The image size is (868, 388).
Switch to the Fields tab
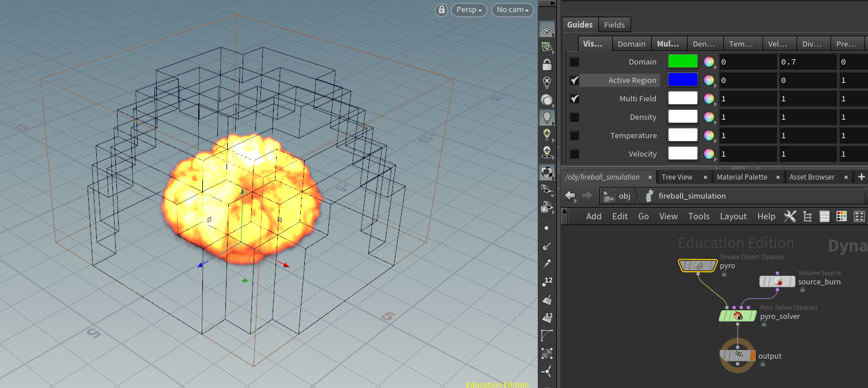pos(614,25)
